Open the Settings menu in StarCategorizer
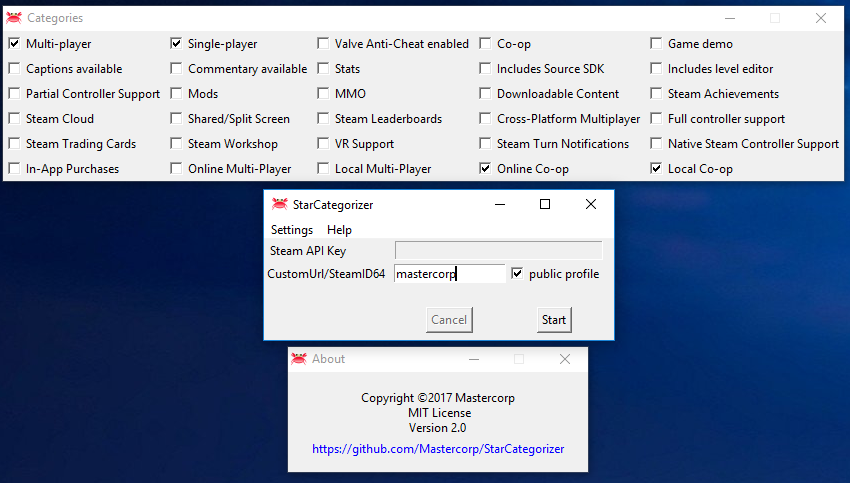 coord(292,229)
